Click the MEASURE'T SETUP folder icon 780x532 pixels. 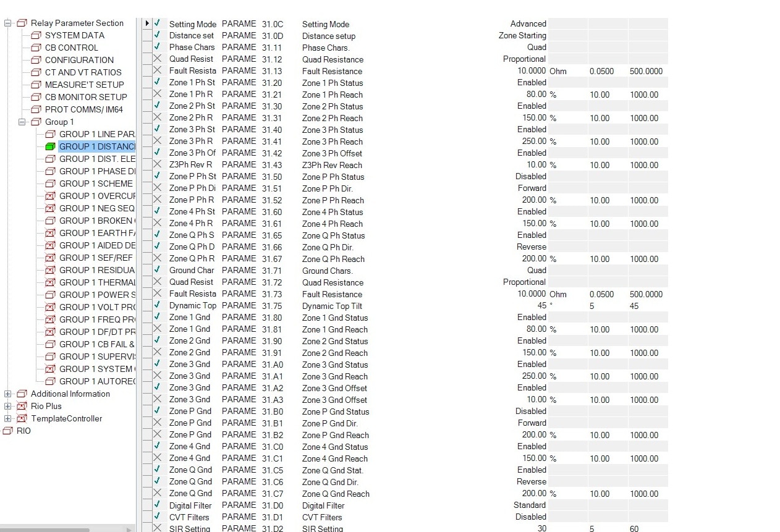tap(36, 85)
